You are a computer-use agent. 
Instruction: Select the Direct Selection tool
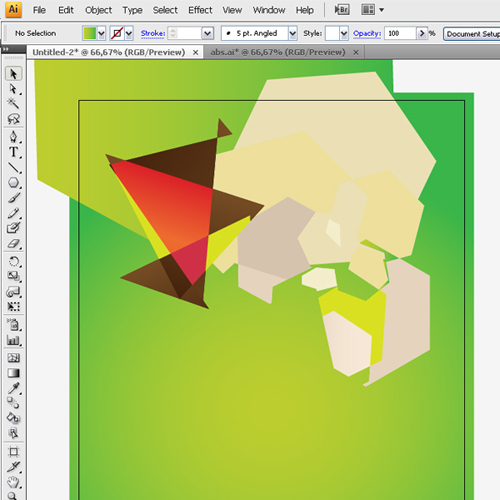click(13, 89)
